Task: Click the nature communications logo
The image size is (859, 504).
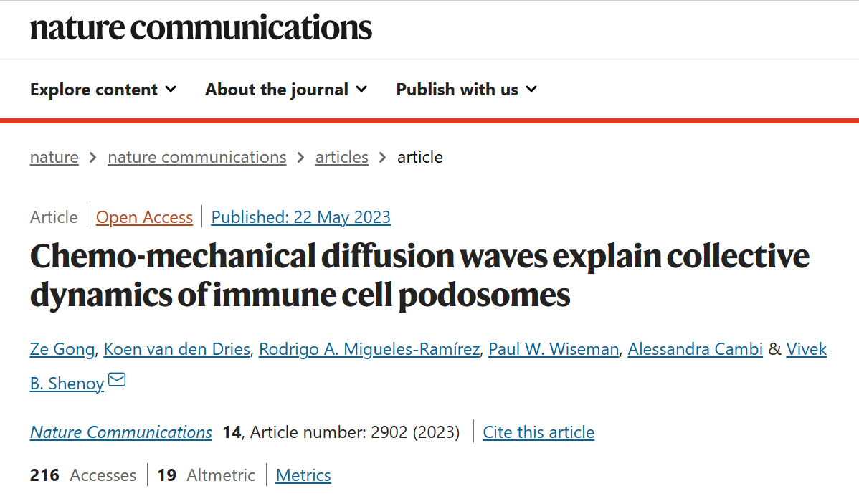Action: click(201, 28)
